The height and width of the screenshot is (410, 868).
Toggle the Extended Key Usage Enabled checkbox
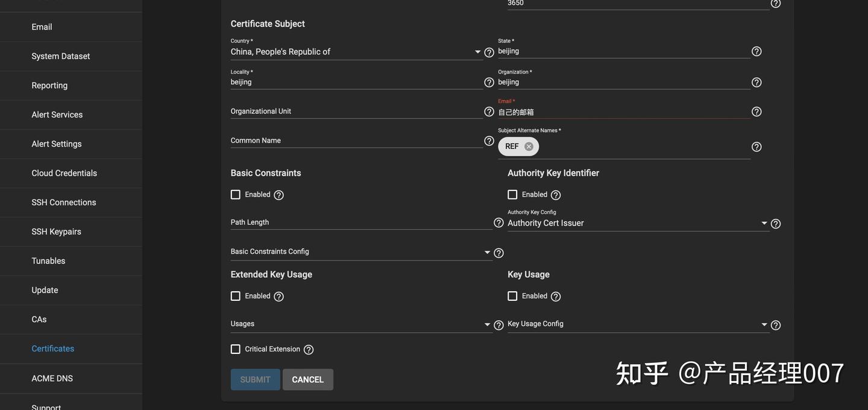(236, 296)
